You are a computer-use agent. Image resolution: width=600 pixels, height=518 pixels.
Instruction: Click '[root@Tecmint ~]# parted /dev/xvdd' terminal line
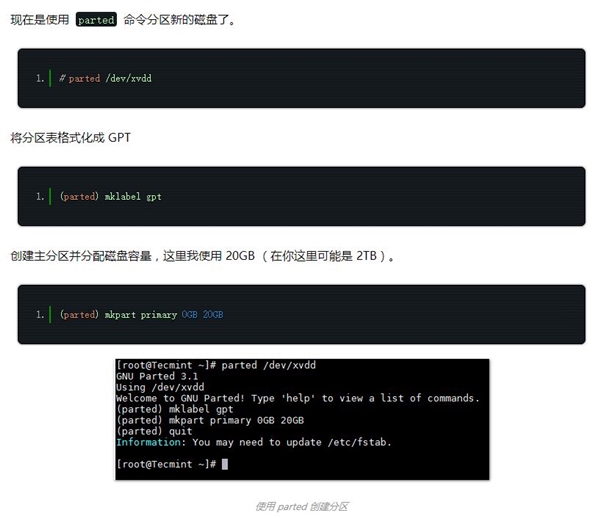coord(216,365)
